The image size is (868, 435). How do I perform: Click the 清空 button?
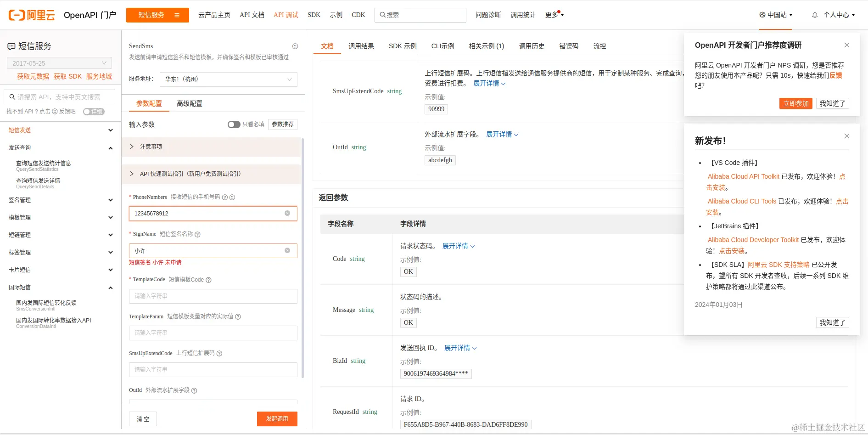(x=143, y=419)
